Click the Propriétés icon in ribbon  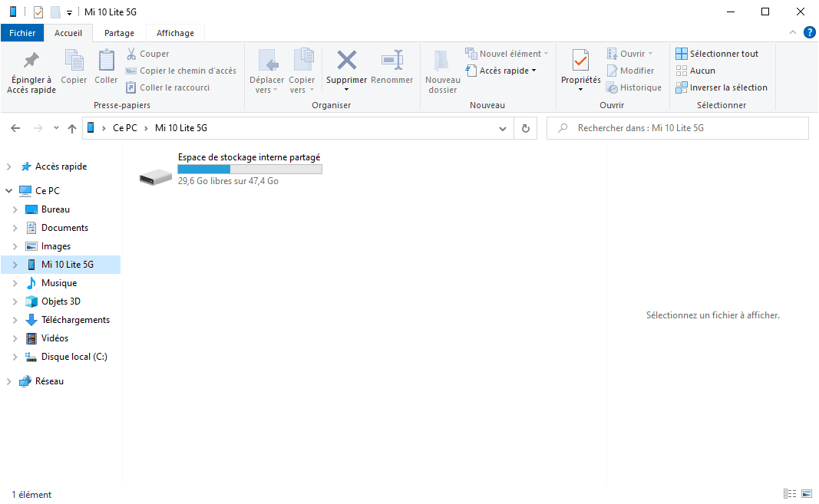(580, 61)
